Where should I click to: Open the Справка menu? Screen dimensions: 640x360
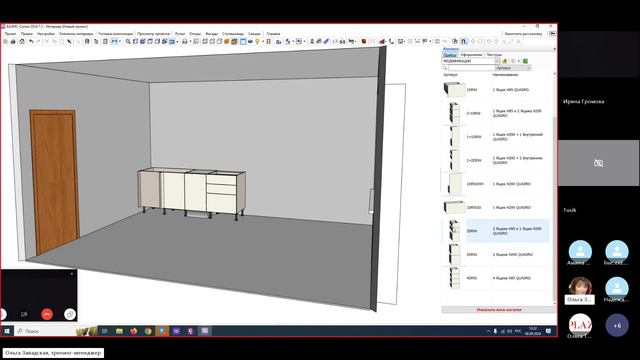click(x=273, y=34)
